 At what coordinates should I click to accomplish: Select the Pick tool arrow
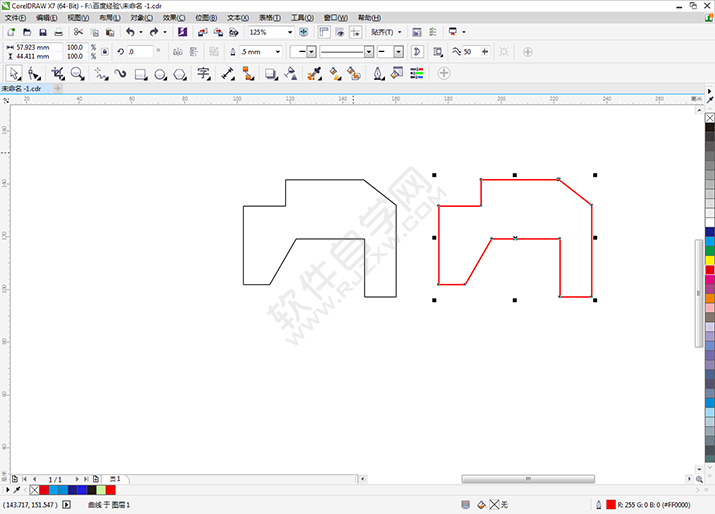[x=14, y=73]
